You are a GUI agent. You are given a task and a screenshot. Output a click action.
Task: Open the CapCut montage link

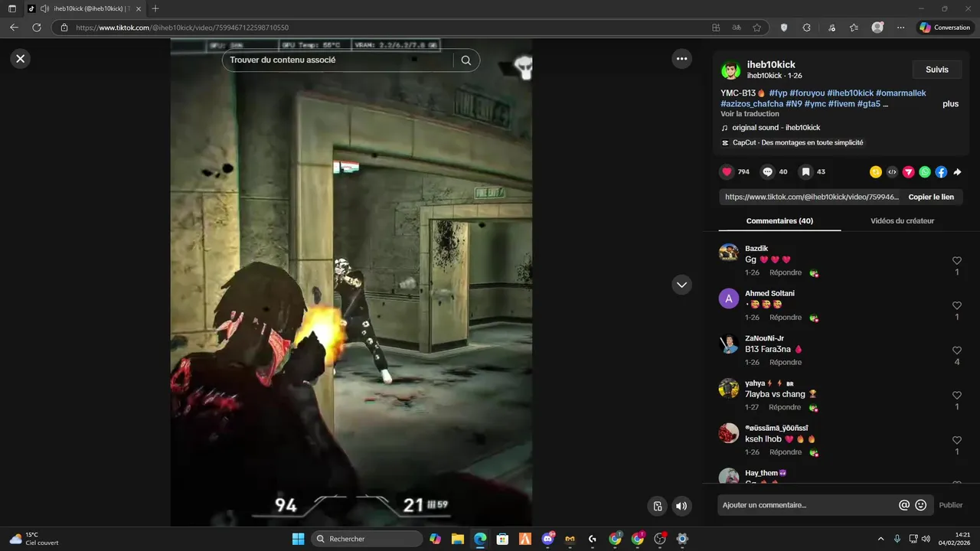click(x=798, y=142)
